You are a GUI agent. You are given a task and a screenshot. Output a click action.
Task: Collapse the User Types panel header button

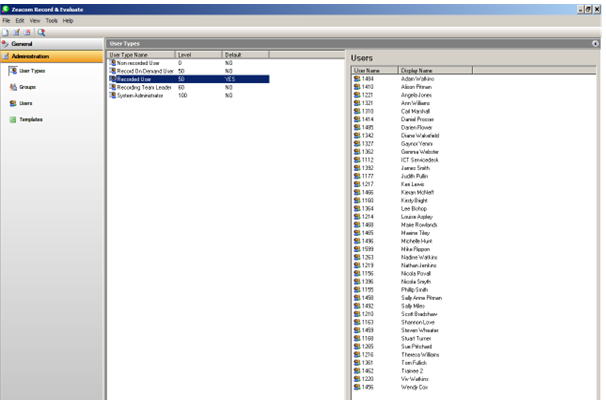595,44
